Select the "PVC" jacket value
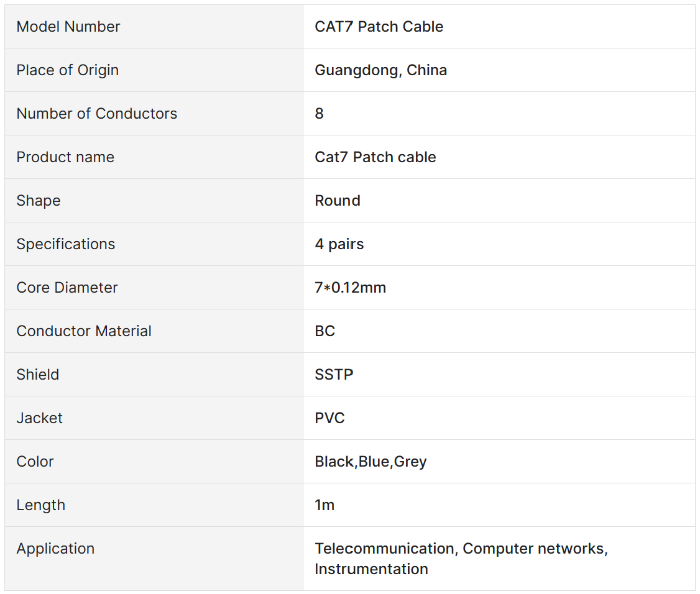Viewport: 700px width, 594px height. point(329,418)
